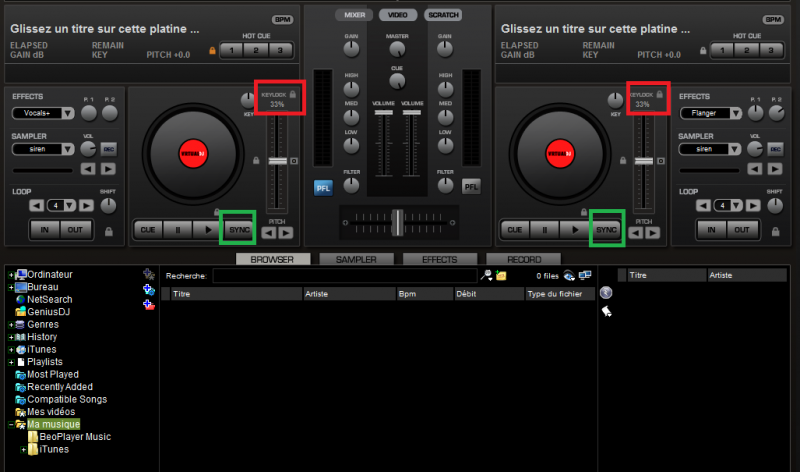800x472 pixels.
Task: Halve the left loop with the left arrow
Action: (x=36, y=206)
